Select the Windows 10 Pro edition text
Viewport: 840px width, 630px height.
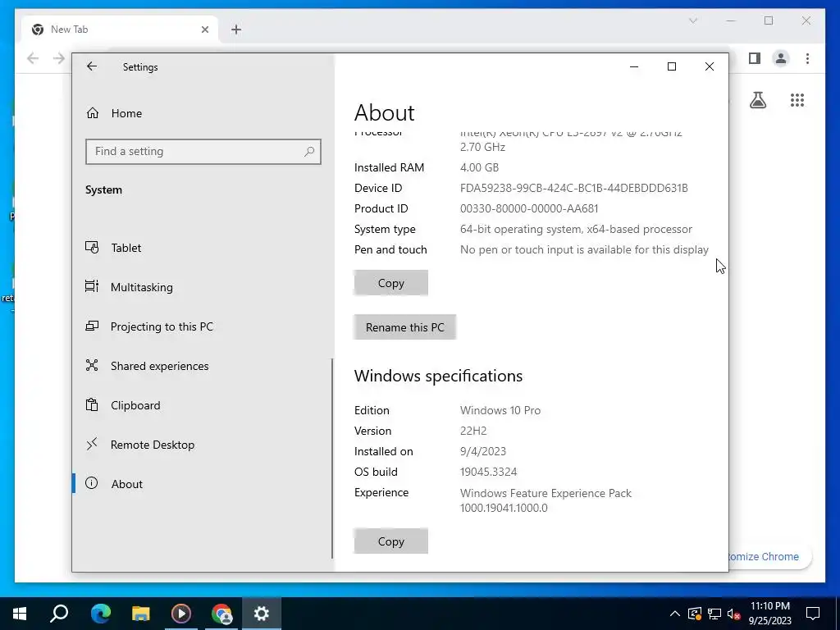(x=500, y=410)
